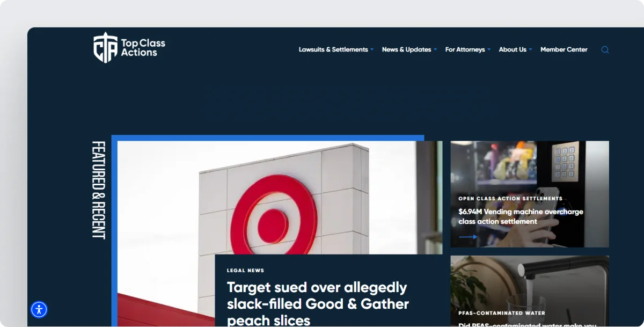Go to Member Center
Image resolution: width=644 pixels, height=327 pixels.
tap(563, 49)
